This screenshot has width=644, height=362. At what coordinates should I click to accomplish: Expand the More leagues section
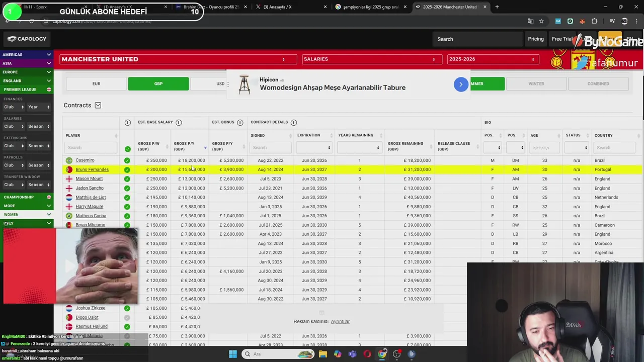[27, 206]
